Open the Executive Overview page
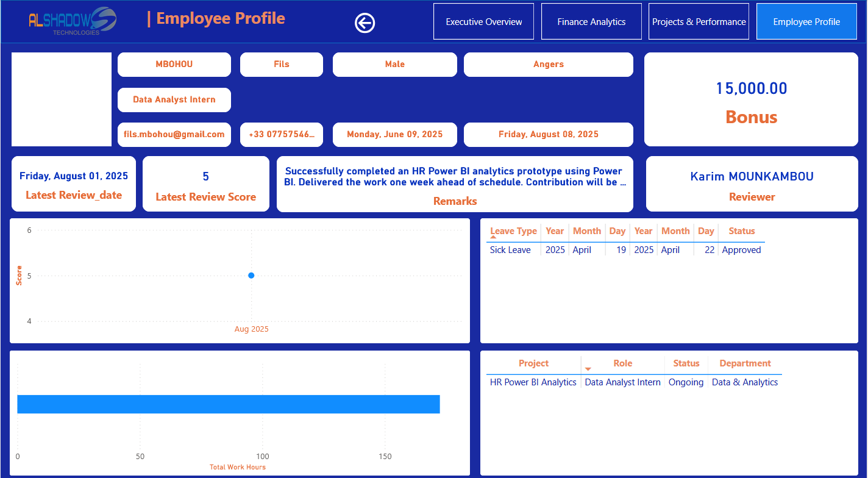Screen dimensions: 868x478 484,21
